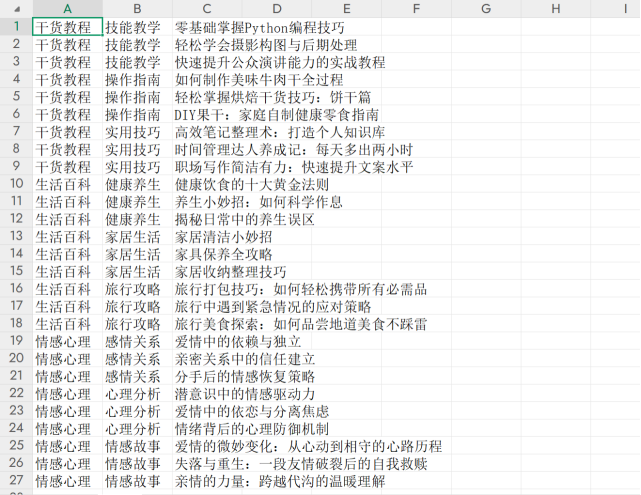Select row 1 header
This screenshot has height=495, width=641.
click(16, 27)
